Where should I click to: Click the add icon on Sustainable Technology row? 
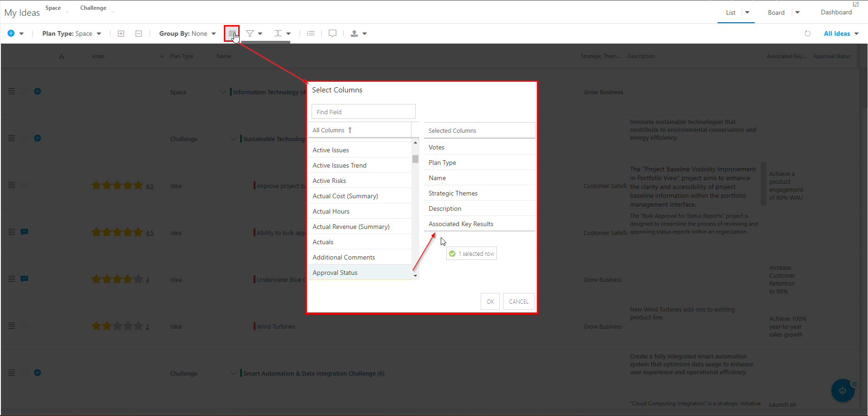38,138
